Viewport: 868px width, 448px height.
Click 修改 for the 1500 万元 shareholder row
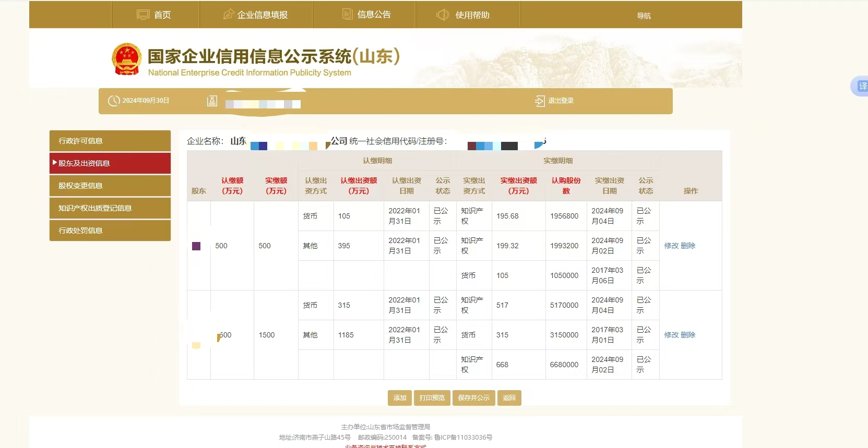(x=671, y=335)
